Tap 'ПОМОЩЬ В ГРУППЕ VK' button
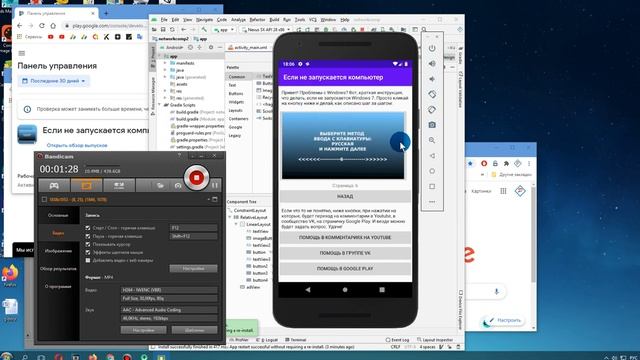The image size is (640, 360). (345, 253)
